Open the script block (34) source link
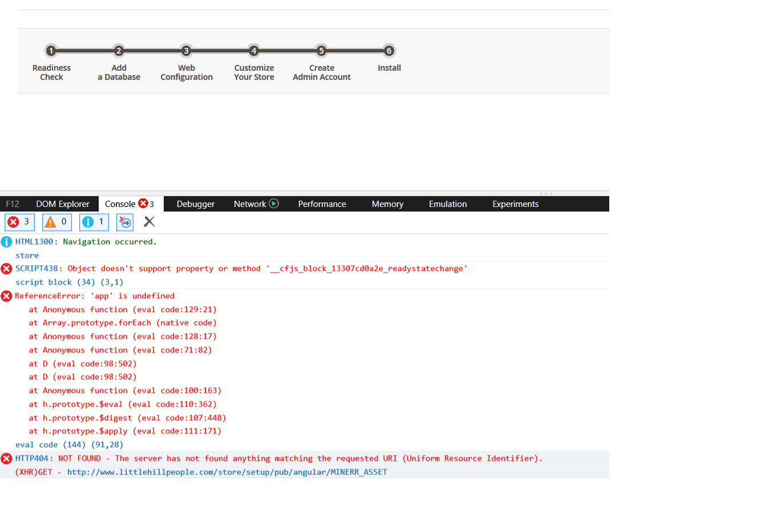The image size is (773, 532). pos(69,282)
